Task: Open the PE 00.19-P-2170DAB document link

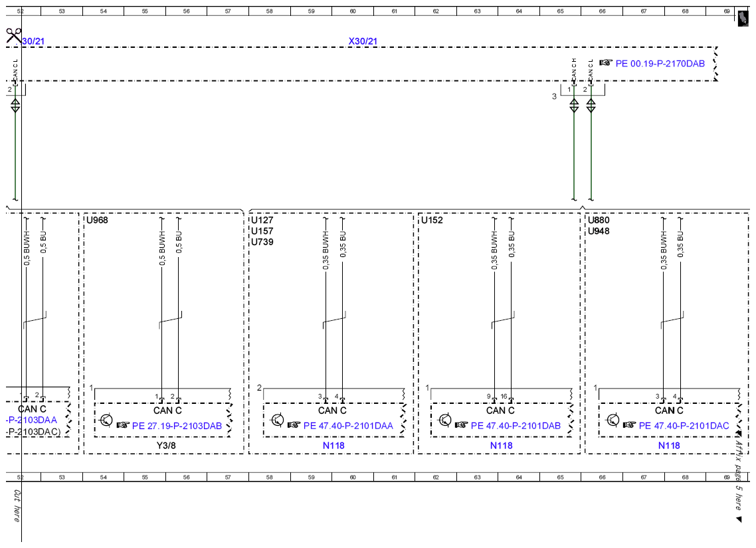Action: (660, 63)
